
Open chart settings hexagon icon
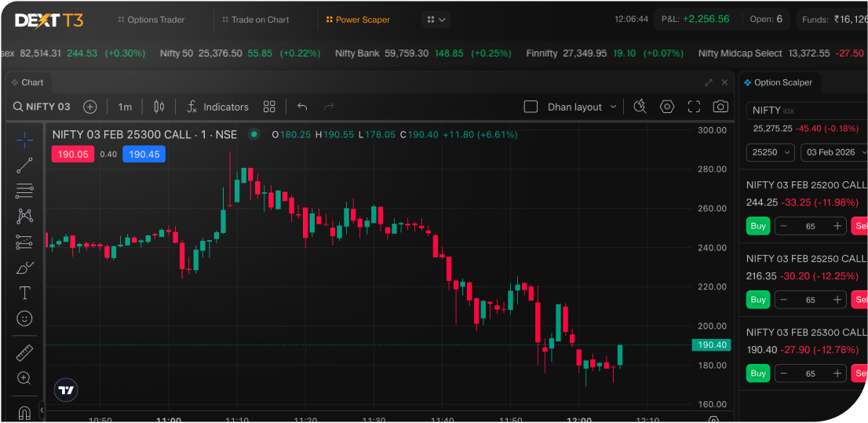[x=667, y=107]
